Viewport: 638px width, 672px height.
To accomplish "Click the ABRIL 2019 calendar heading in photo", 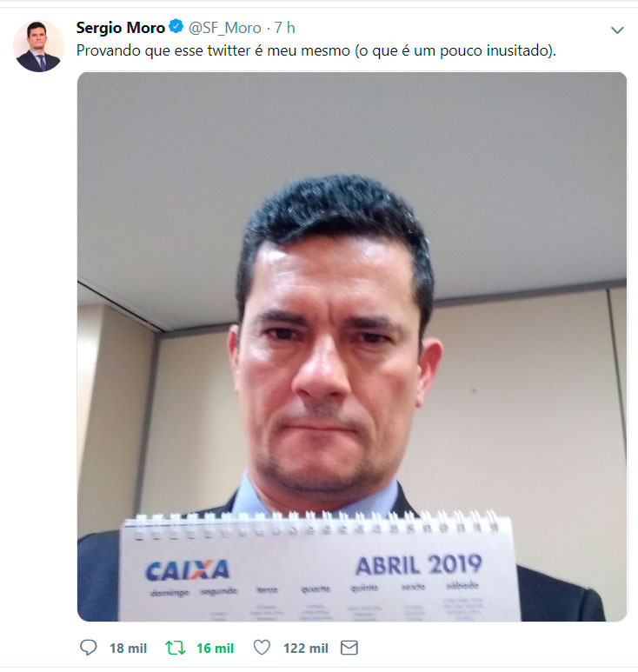I will [419, 565].
